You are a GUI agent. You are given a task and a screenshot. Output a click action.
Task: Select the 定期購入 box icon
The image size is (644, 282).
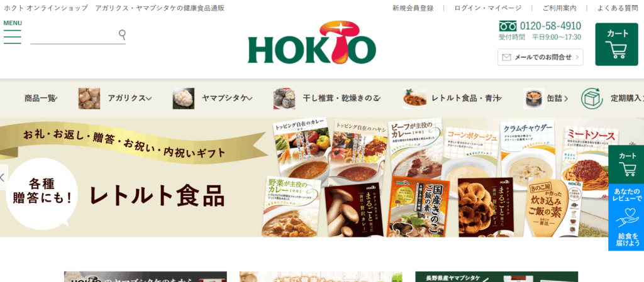click(x=591, y=99)
